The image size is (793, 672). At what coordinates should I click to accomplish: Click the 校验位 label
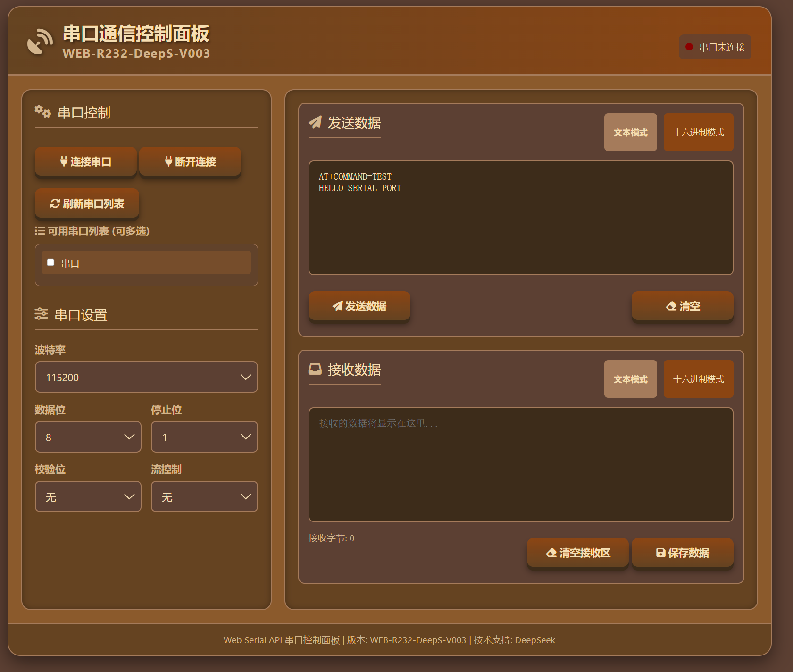tap(50, 469)
